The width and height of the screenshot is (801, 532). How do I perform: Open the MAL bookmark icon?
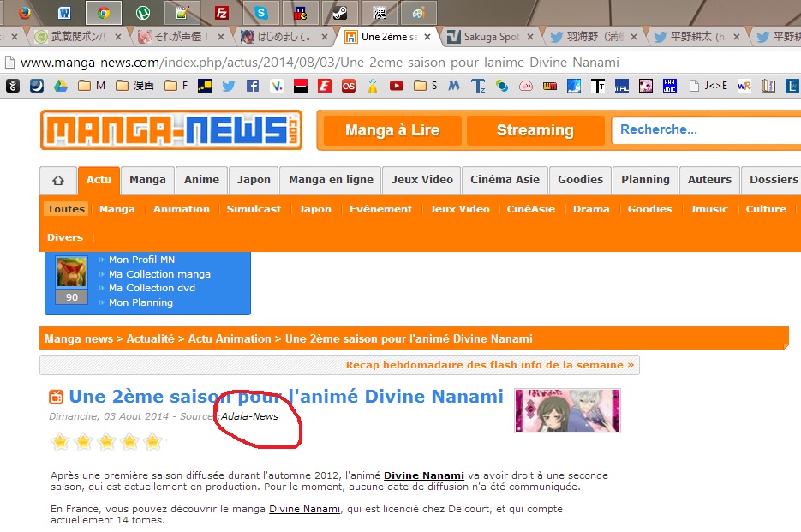tap(622, 86)
